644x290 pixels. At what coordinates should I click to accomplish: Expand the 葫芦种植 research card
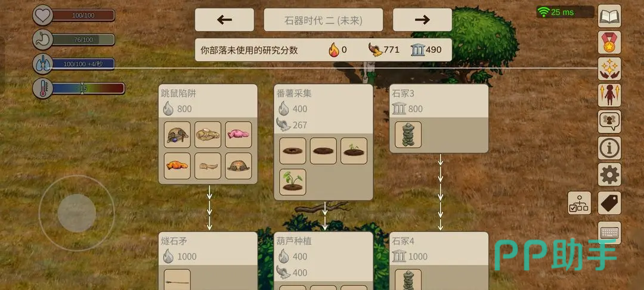[323, 261]
